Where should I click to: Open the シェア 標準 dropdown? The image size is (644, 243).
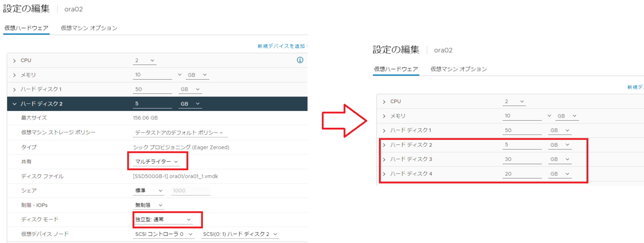click(x=149, y=190)
